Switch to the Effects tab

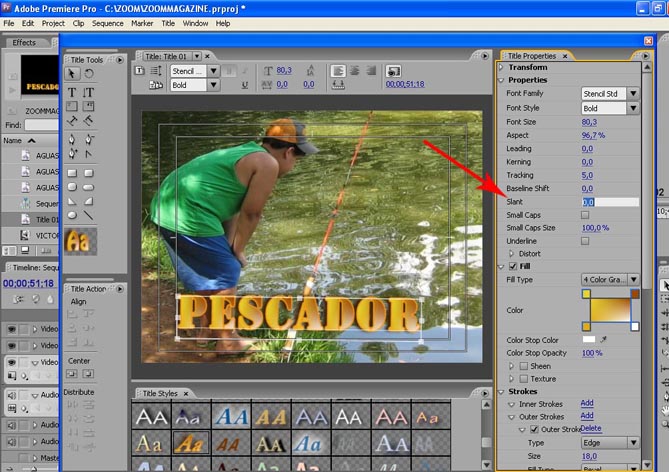24,42
